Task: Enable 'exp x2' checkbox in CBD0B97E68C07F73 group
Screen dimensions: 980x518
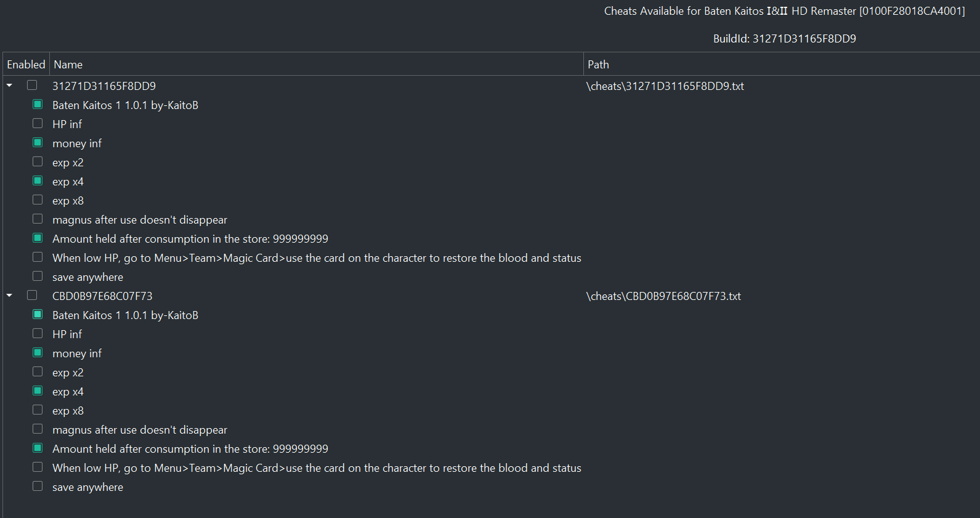Action: pos(38,372)
